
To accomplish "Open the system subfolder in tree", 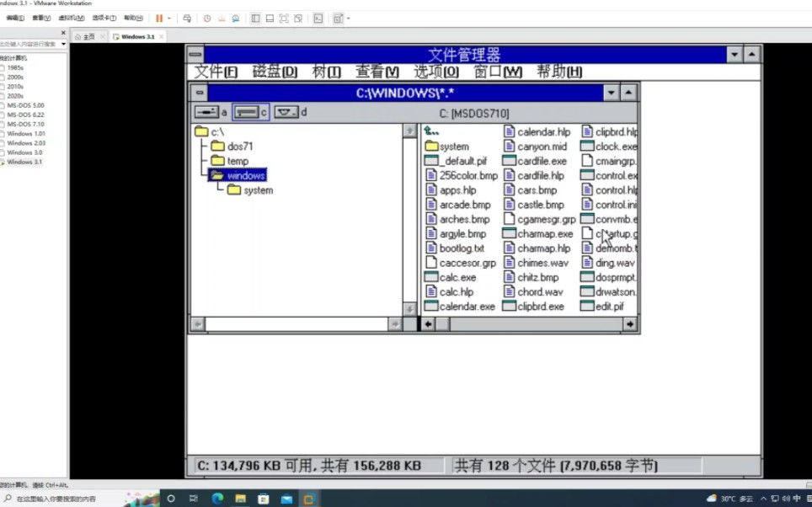I will tap(250, 190).
